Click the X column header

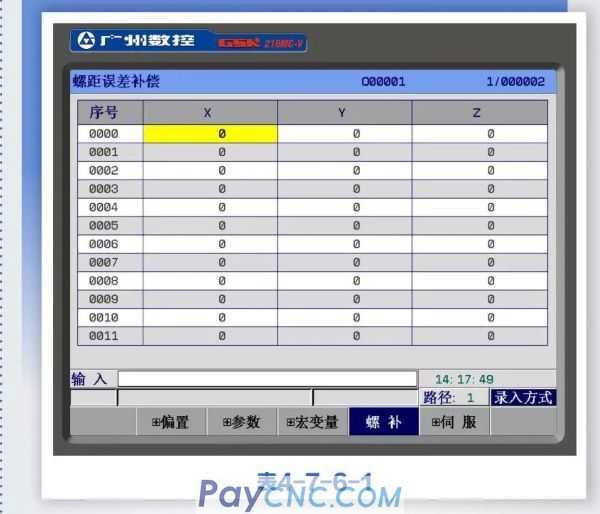209,112
